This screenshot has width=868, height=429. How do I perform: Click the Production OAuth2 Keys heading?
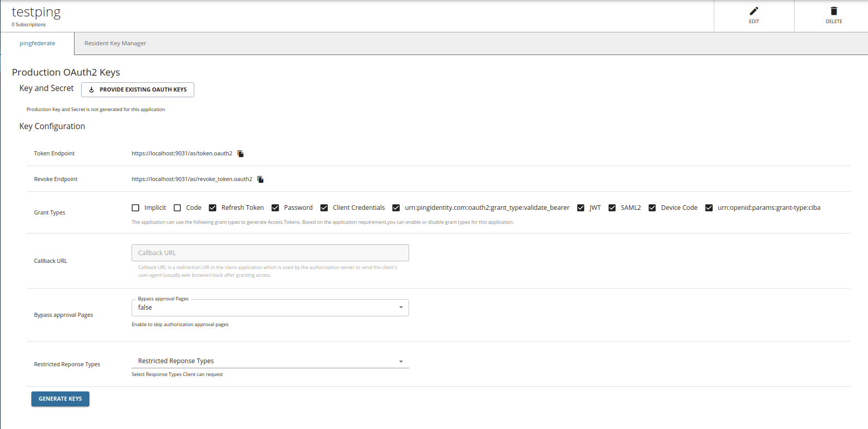click(66, 73)
